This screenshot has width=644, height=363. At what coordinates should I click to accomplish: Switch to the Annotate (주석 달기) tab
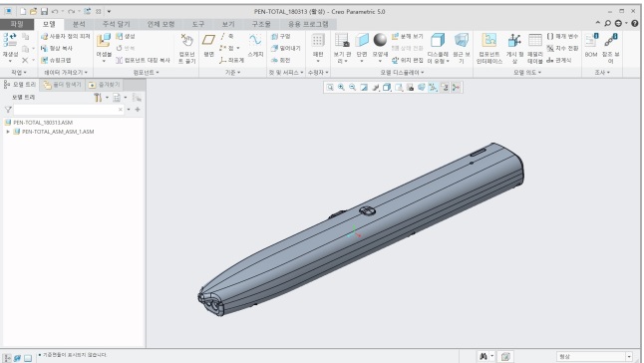pyautogui.click(x=117, y=24)
